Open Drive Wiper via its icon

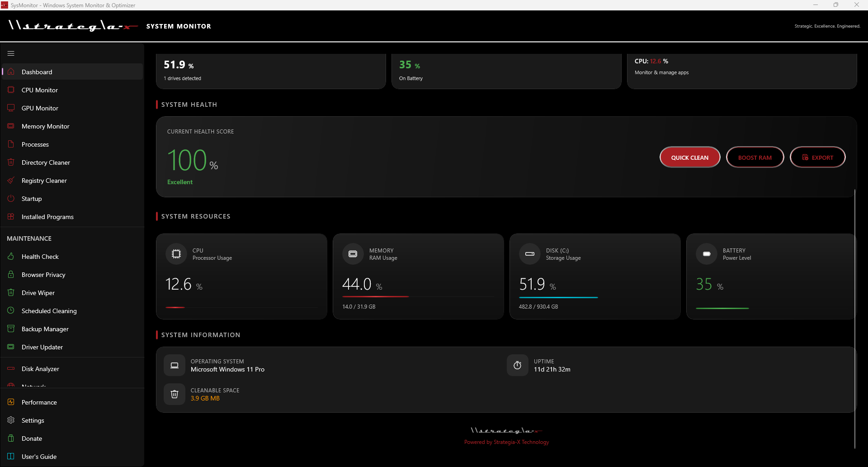[11, 292]
